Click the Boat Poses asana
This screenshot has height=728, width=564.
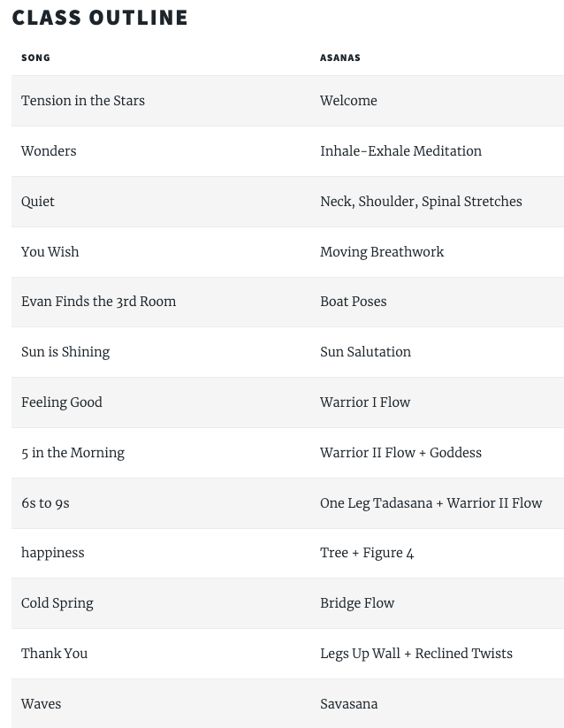click(x=354, y=302)
